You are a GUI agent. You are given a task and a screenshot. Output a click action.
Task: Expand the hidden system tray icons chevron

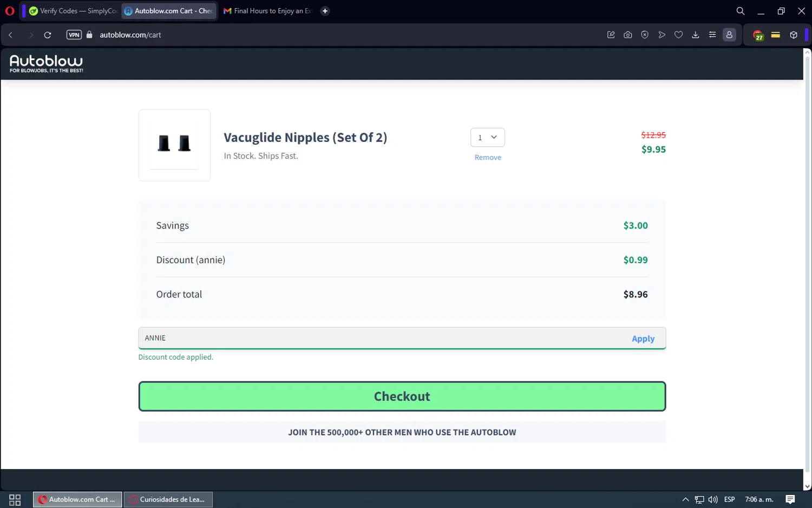coord(685,499)
